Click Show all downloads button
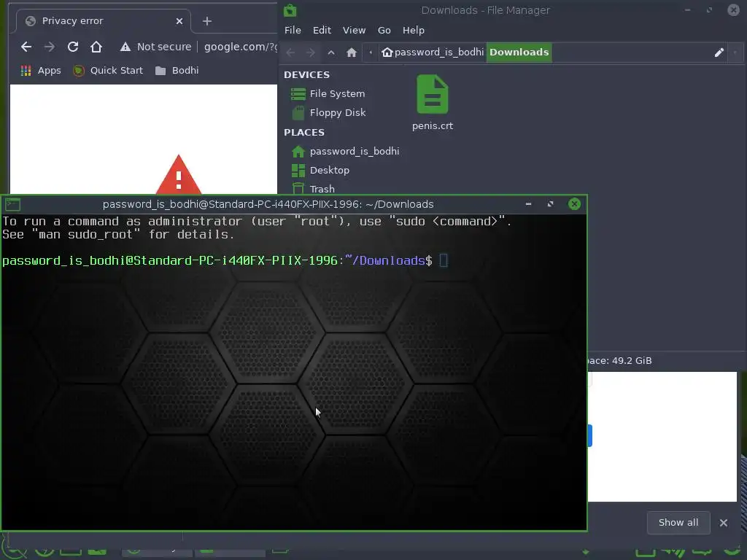This screenshot has height=560, width=747. [678, 523]
